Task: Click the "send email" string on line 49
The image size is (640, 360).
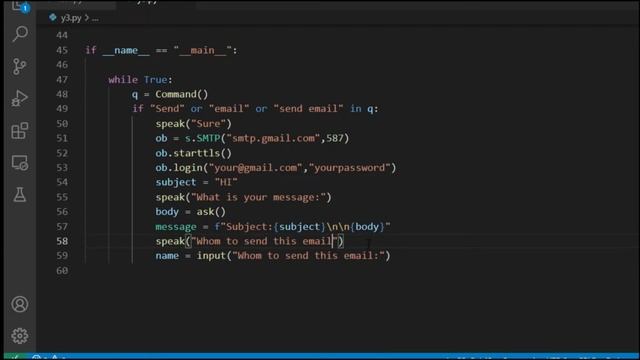Action: coord(309,109)
